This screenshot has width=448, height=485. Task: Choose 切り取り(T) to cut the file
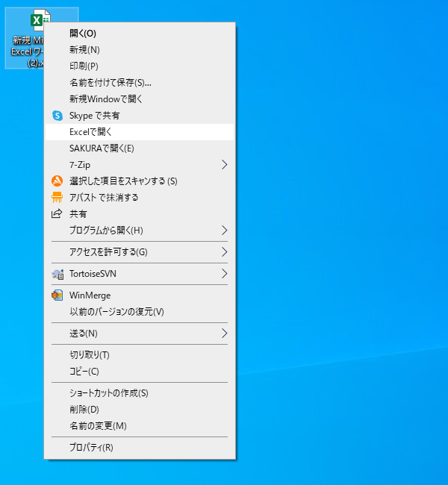(x=140, y=354)
